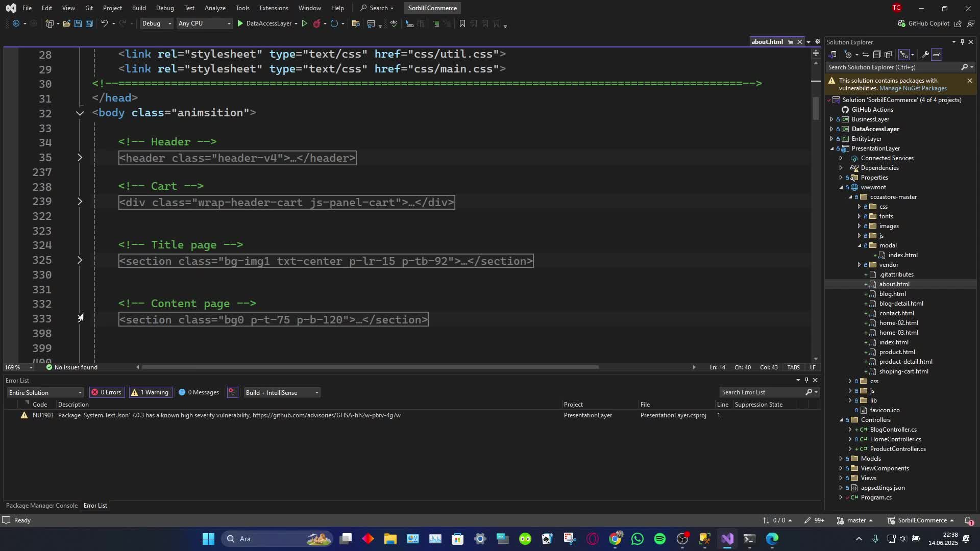Image resolution: width=980 pixels, height=551 pixels.
Task: Toggle the nested files view icon
Action: pos(904,55)
